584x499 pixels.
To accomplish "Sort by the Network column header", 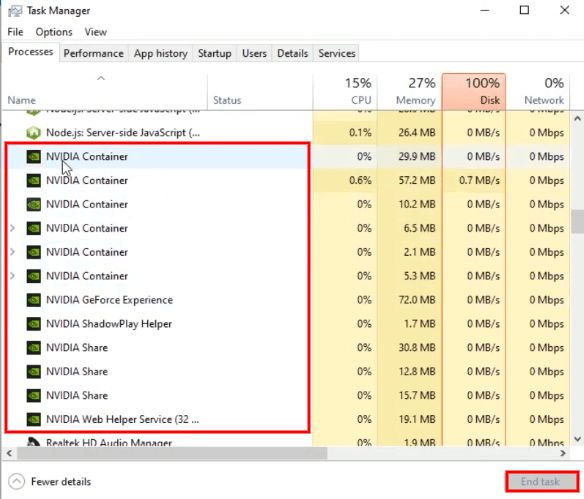I will (537, 92).
